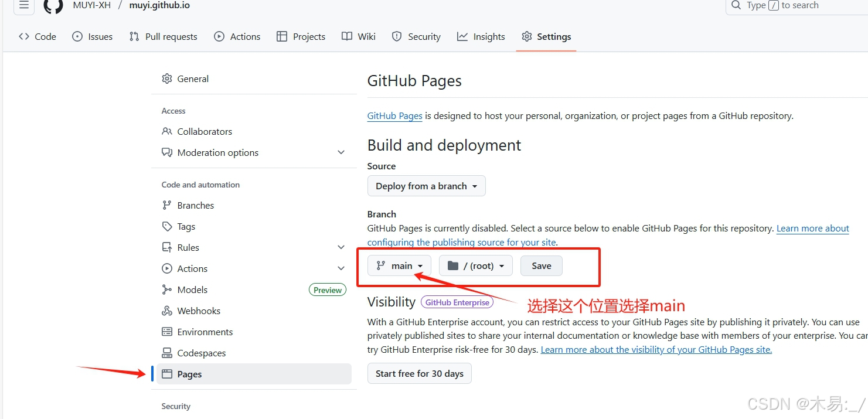Click the Collaborators people icon

167,131
